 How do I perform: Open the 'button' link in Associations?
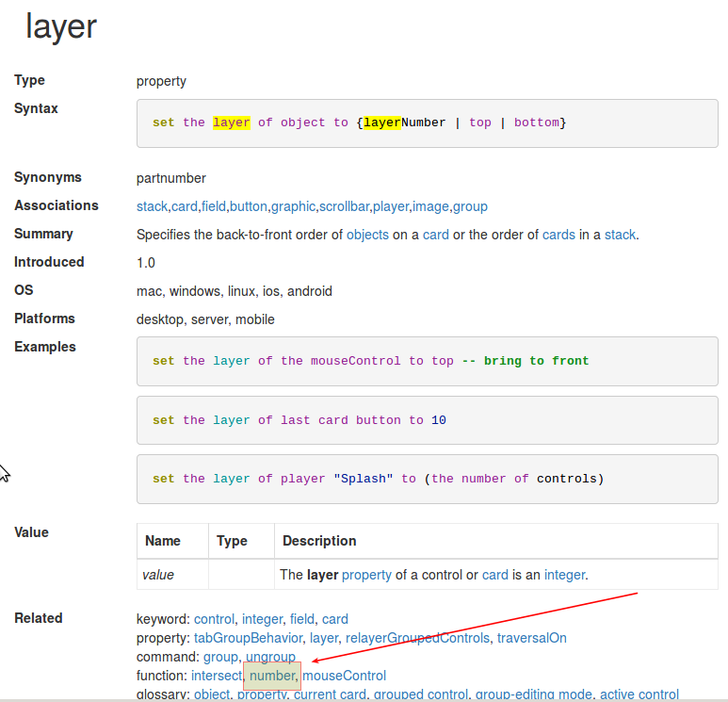point(249,206)
